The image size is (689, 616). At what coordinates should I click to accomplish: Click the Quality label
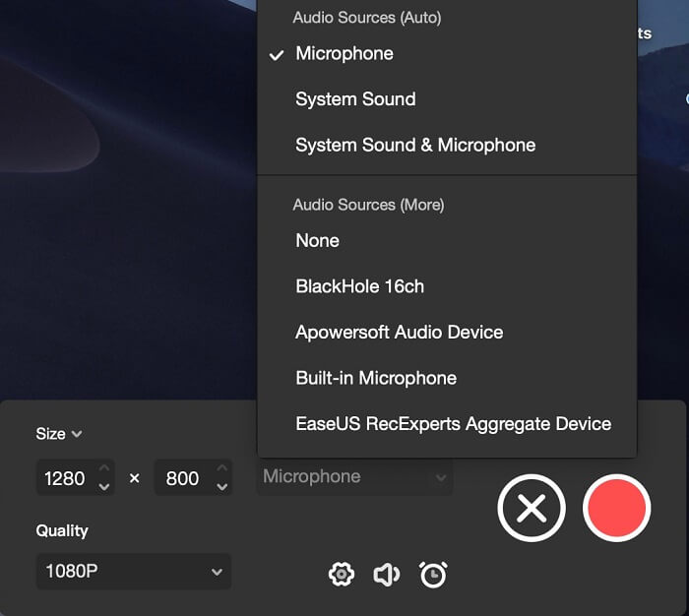(62, 530)
